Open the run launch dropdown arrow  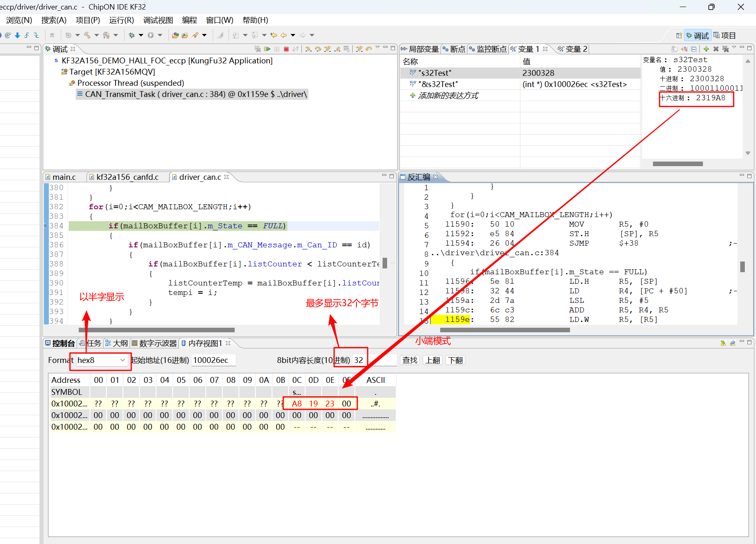pyautogui.click(x=160, y=35)
